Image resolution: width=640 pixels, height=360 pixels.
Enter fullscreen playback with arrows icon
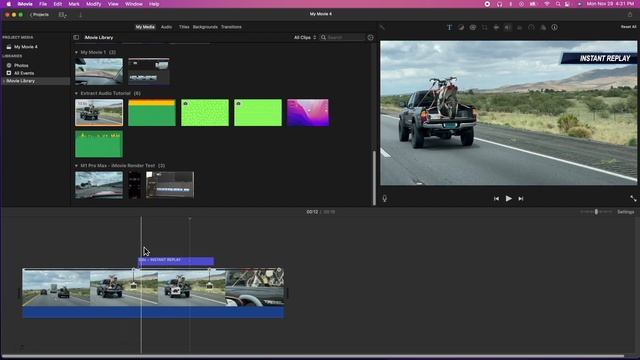click(633, 198)
